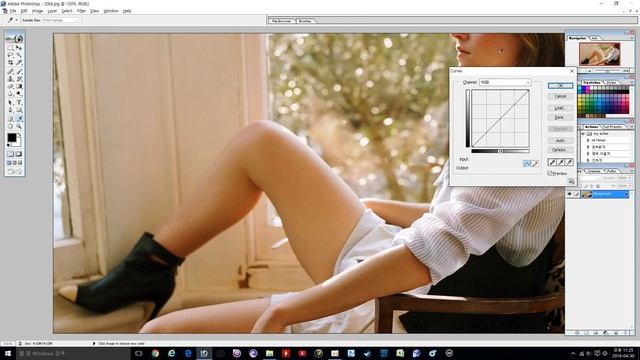The image size is (640, 360).
Task: Click OK in the Curves dialog
Action: click(x=560, y=86)
